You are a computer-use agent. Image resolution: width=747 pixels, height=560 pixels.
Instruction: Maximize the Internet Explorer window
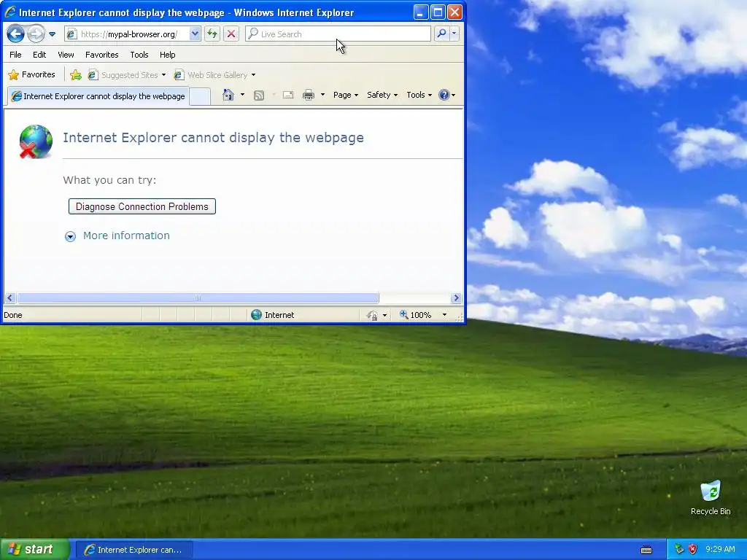[x=438, y=12]
